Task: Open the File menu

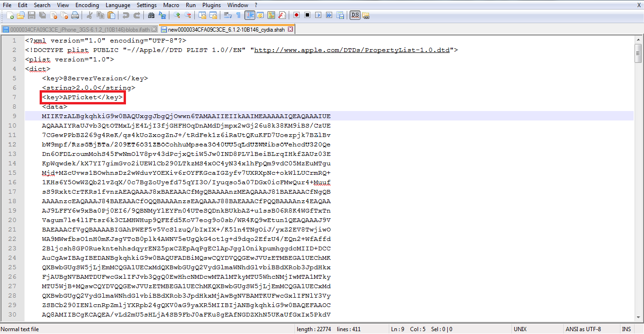Action: point(7,5)
